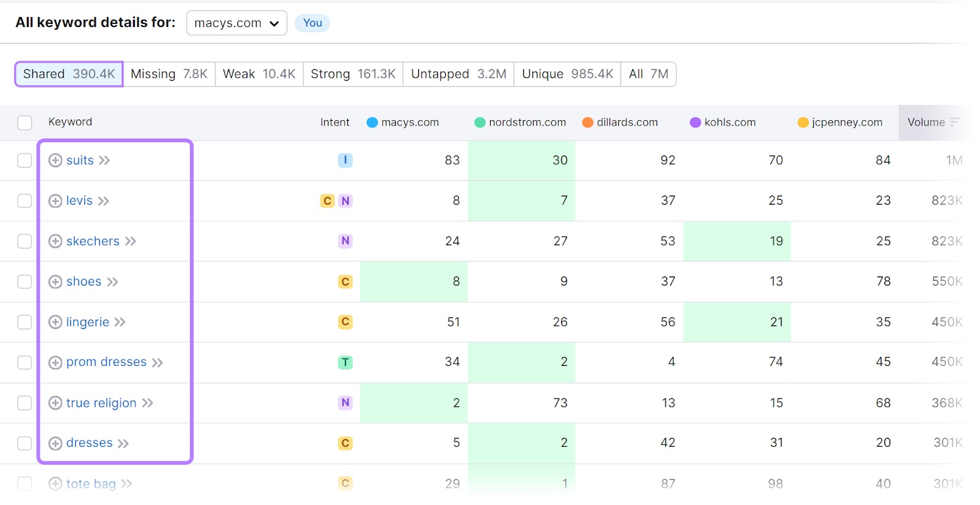Open the lingerie keyword link
Viewport: 980px width, 505px height.
[x=88, y=322]
